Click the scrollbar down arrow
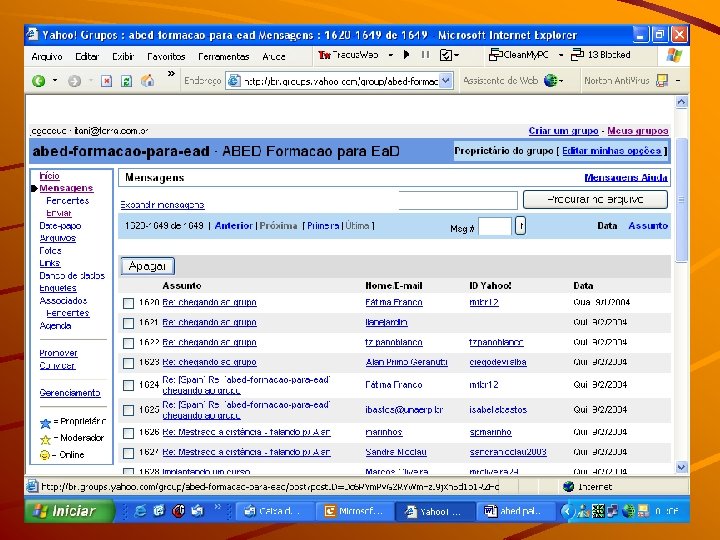This screenshot has height=540, width=720. coord(681,467)
